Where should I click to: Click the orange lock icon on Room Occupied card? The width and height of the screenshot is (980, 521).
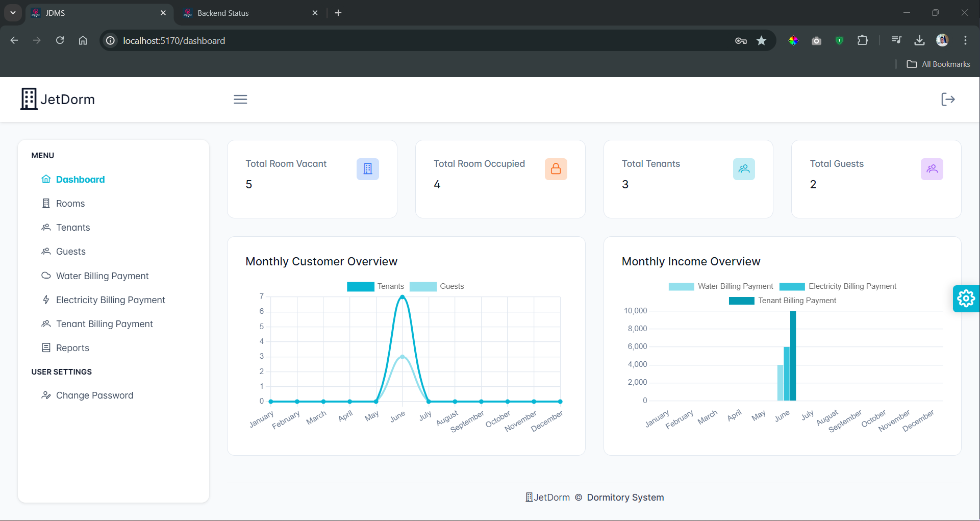556,169
